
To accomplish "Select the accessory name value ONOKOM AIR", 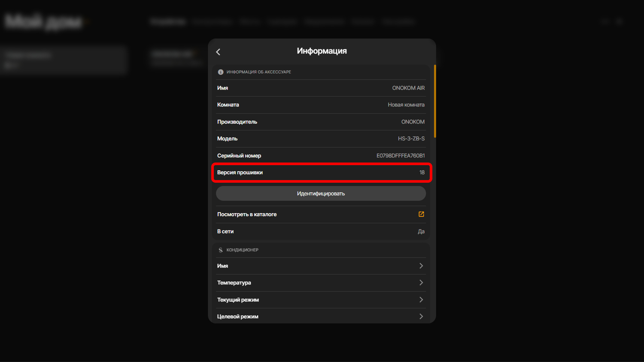I will point(408,88).
